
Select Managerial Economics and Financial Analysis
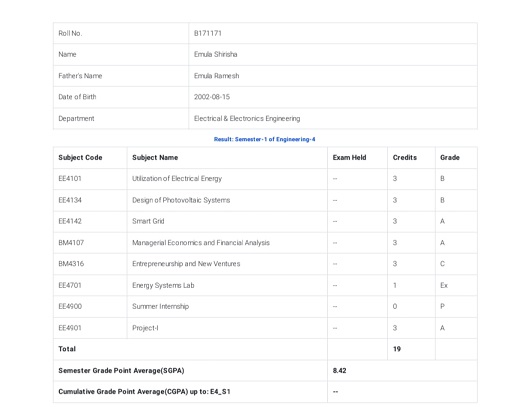pos(201,243)
